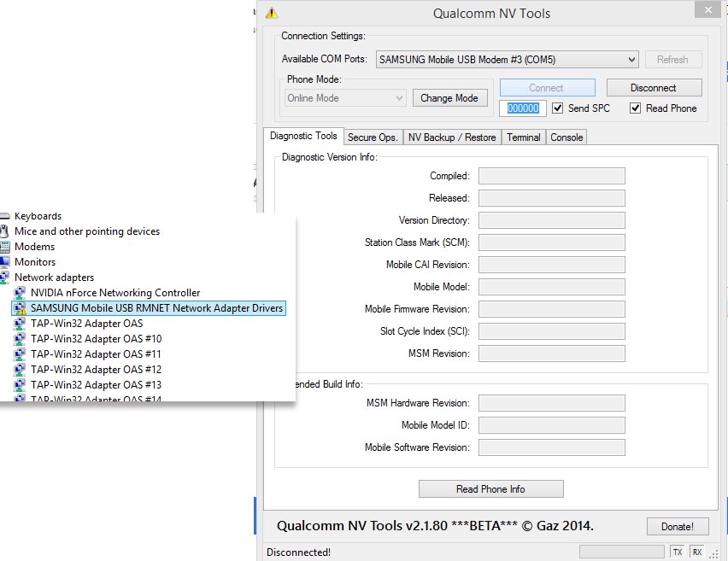Click the Read Phone Info button

490,488
